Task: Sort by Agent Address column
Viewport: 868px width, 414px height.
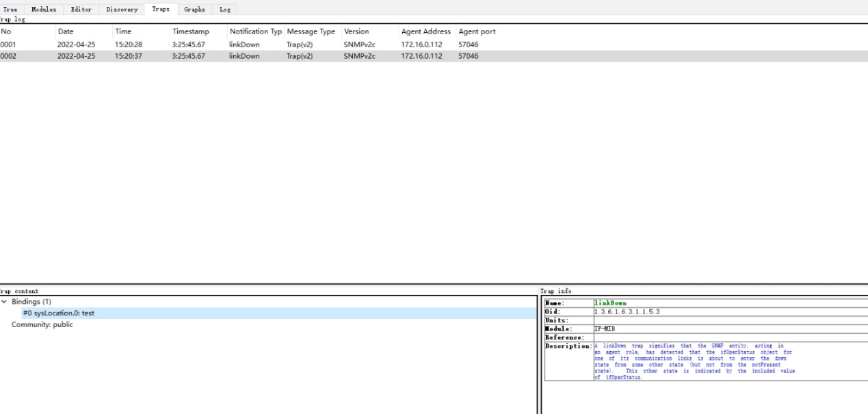Action: pyautogui.click(x=426, y=31)
